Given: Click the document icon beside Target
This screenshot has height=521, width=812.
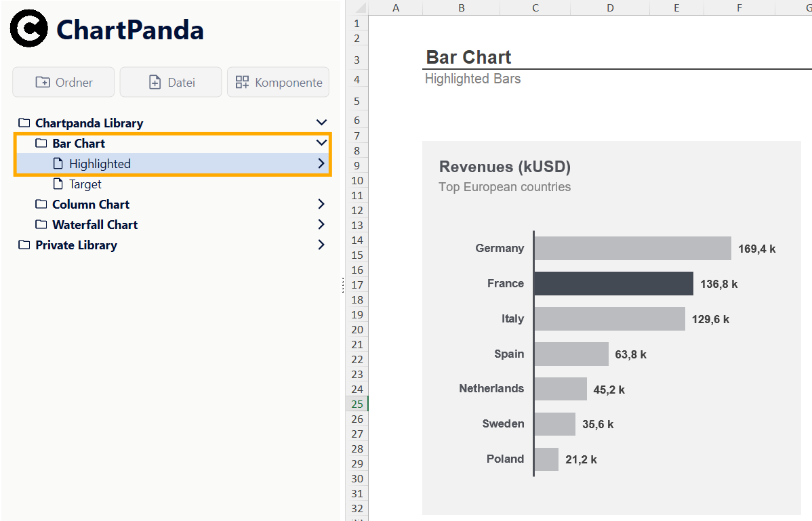Looking at the screenshot, I should tap(58, 184).
